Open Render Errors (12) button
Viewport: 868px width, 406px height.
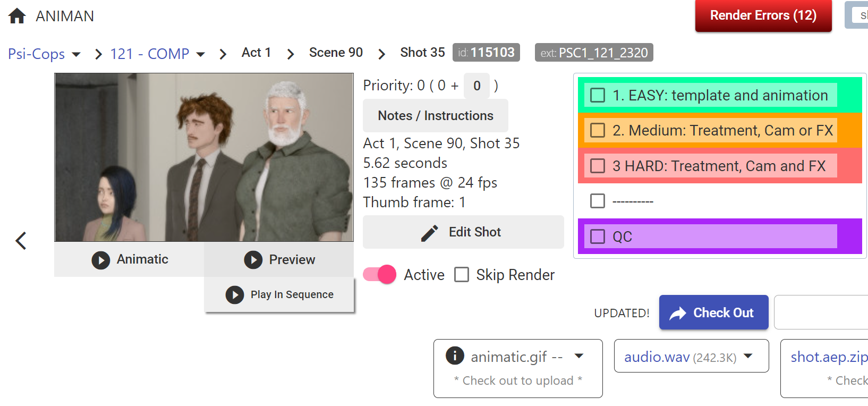click(763, 15)
